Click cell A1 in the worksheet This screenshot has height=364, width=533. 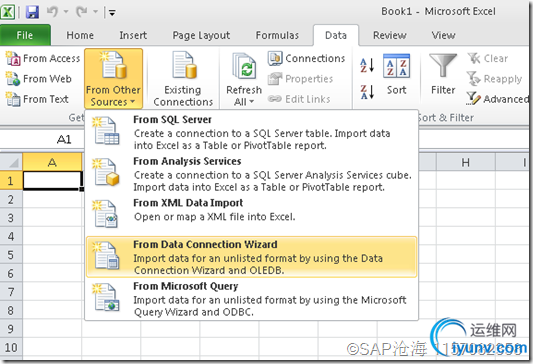[52, 180]
